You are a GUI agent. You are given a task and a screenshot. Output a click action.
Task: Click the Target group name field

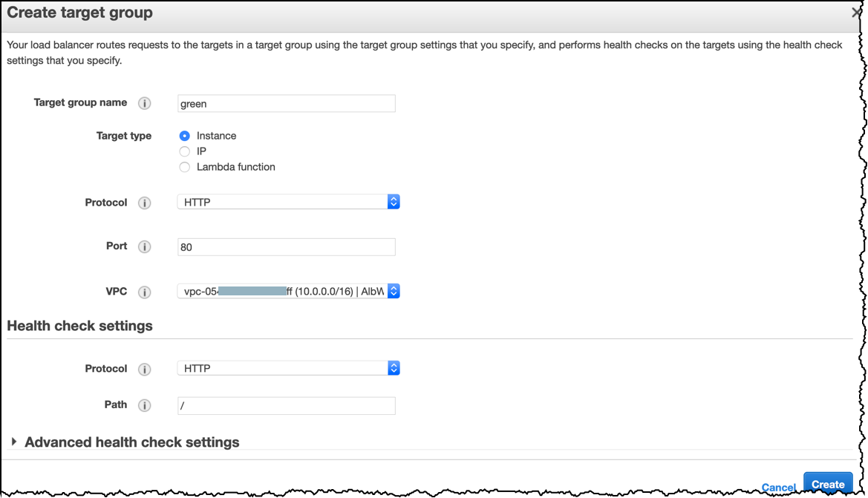pyautogui.click(x=286, y=103)
